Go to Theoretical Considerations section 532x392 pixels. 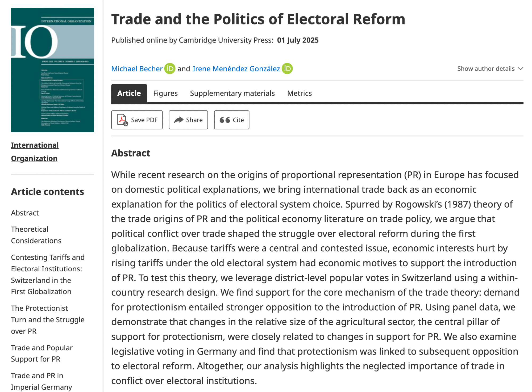tap(36, 235)
